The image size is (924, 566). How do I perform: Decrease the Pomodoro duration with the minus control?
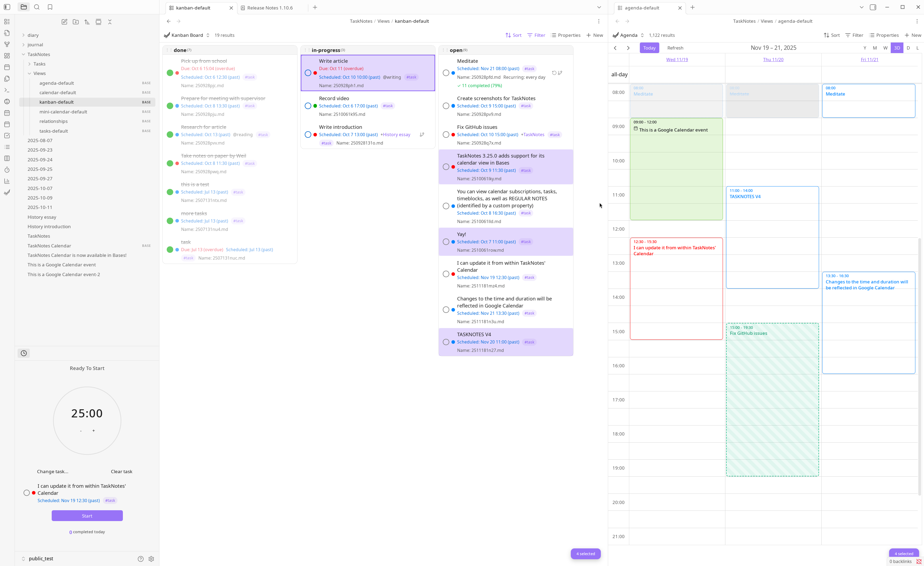81,431
